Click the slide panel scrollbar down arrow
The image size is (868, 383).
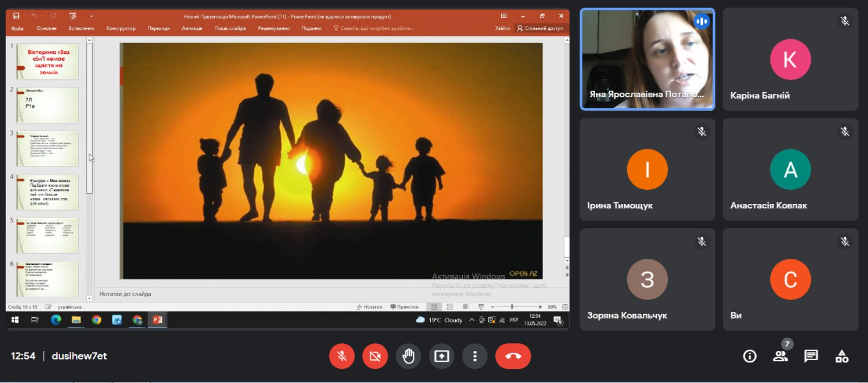tap(90, 298)
